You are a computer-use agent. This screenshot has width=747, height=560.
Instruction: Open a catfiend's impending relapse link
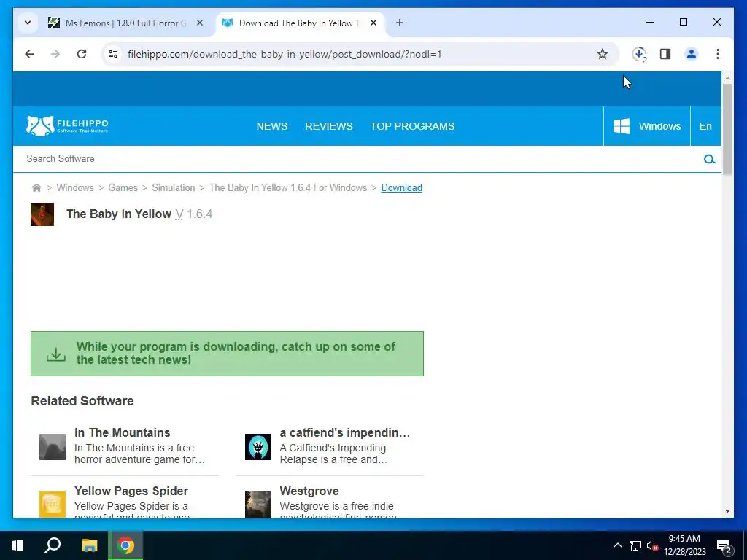pyautogui.click(x=345, y=432)
